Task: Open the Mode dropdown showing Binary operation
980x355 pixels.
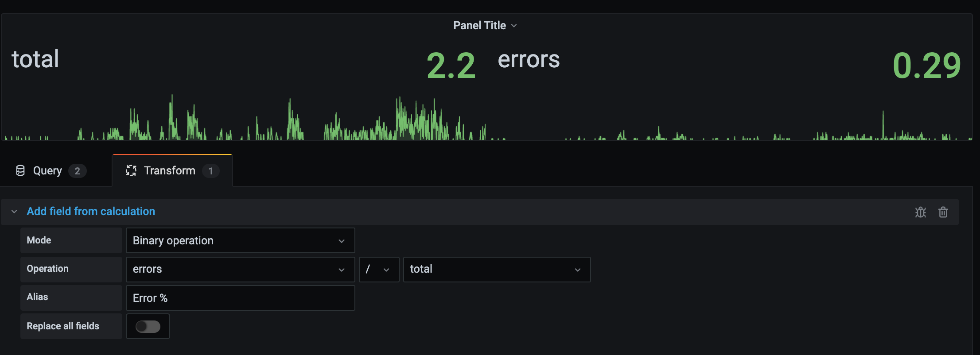Action: coord(241,240)
